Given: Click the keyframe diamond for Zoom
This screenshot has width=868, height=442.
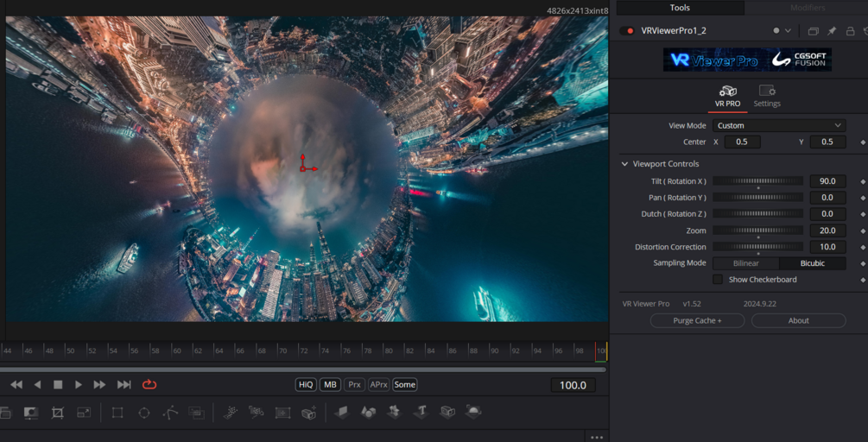Looking at the screenshot, I should coord(863,230).
